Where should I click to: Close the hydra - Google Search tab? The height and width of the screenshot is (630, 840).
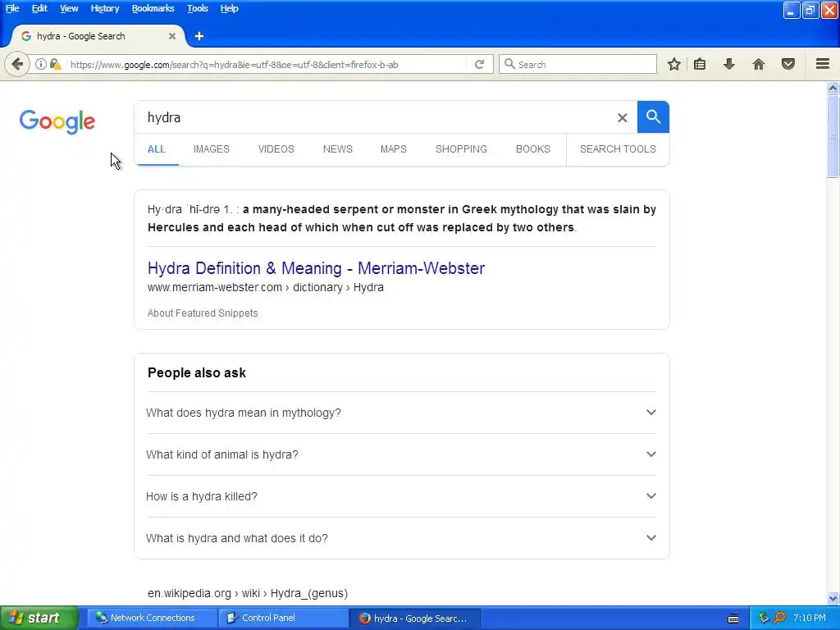coord(172,36)
